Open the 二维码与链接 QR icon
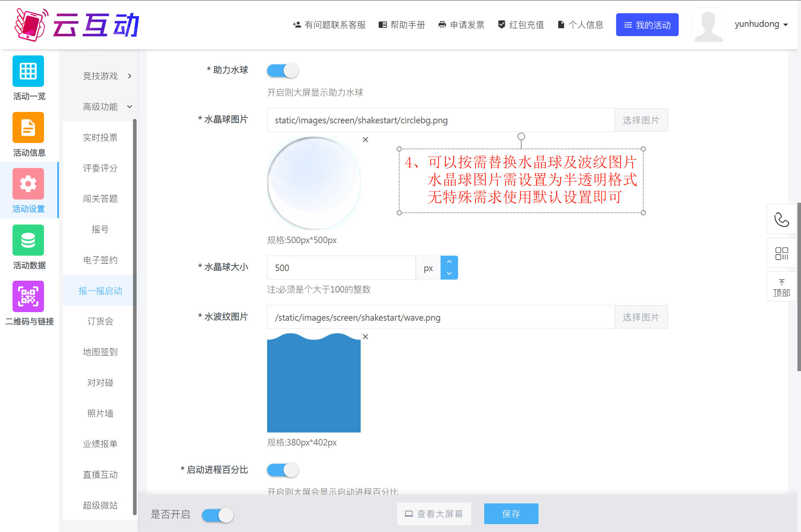801x532 pixels. pyautogui.click(x=28, y=296)
